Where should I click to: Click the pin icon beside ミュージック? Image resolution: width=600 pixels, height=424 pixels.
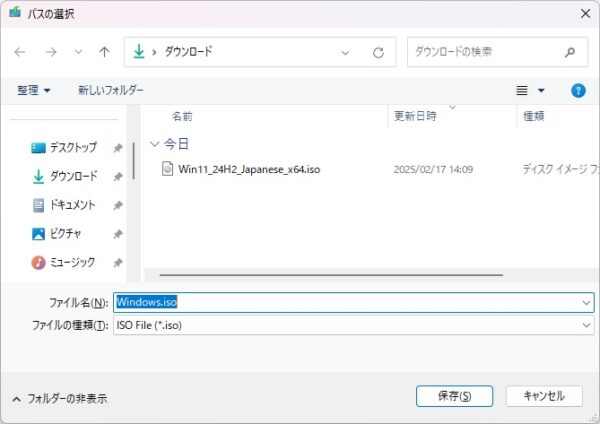coord(118,263)
